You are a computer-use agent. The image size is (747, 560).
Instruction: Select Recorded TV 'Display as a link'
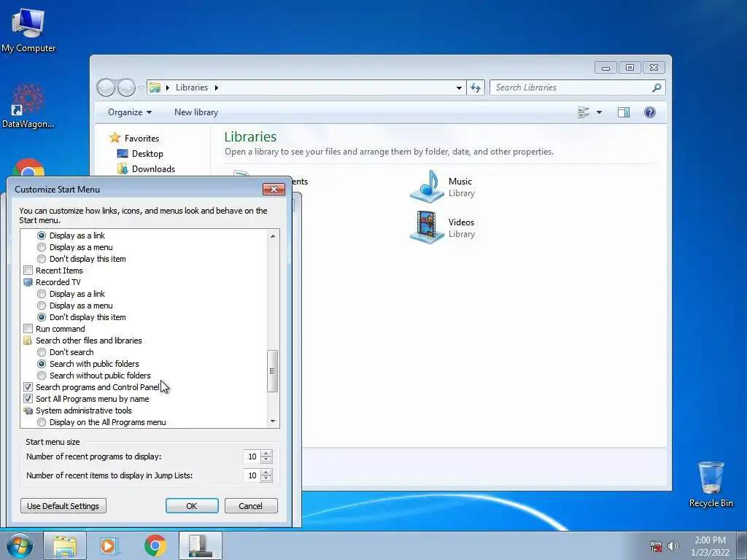tap(42, 294)
